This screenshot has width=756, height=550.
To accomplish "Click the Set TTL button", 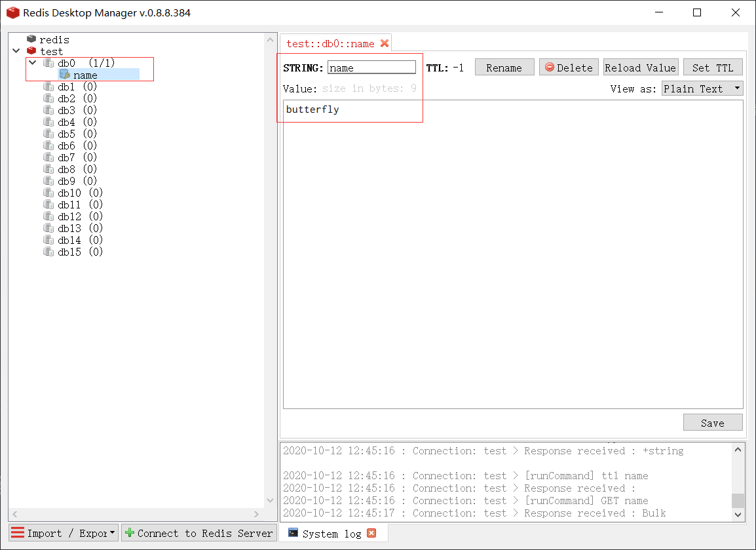I will coord(713,67).
